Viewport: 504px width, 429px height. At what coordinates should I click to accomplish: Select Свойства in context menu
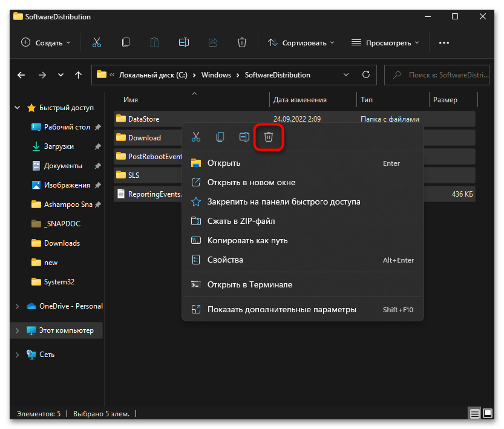click(x=225, y=260)
